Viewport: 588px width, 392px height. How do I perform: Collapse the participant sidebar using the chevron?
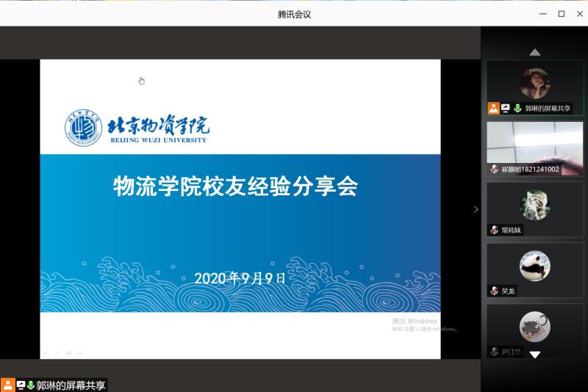(476, 209)
